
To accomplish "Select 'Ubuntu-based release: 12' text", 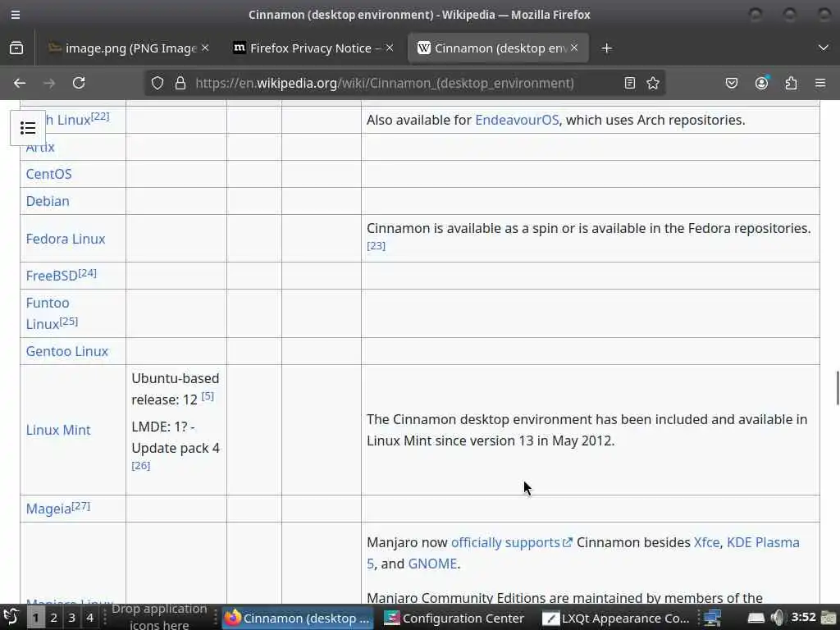I will (x=176, y=389).
